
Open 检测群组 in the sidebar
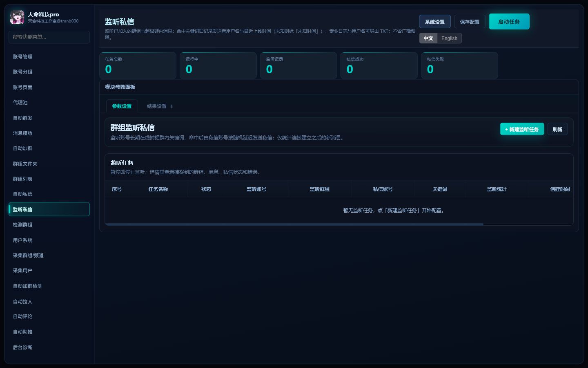point(49,225)
